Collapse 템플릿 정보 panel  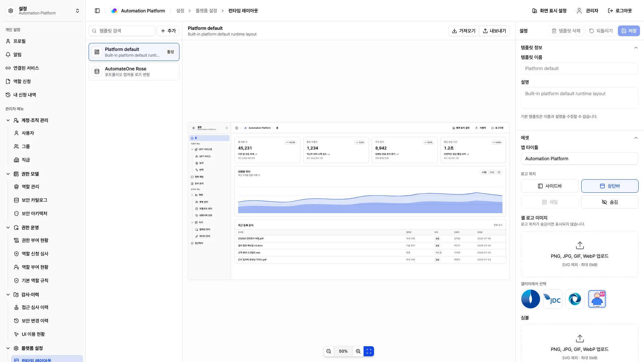click(x=636, y=48)
